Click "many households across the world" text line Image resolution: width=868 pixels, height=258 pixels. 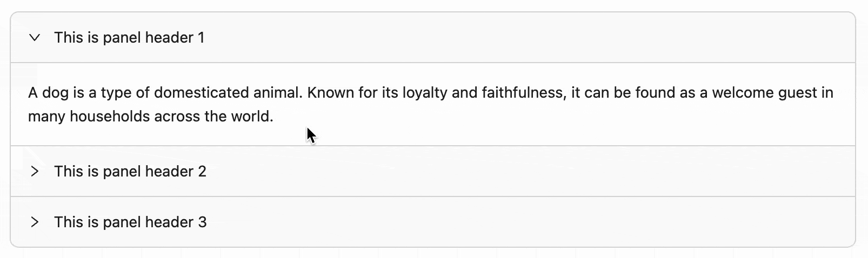(150, 117)
